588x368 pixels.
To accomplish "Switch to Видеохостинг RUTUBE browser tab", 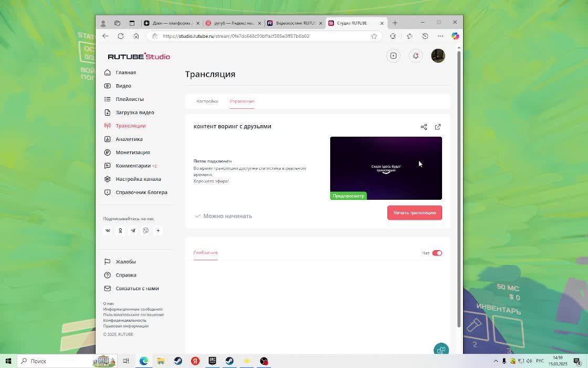I will point(295,23).
